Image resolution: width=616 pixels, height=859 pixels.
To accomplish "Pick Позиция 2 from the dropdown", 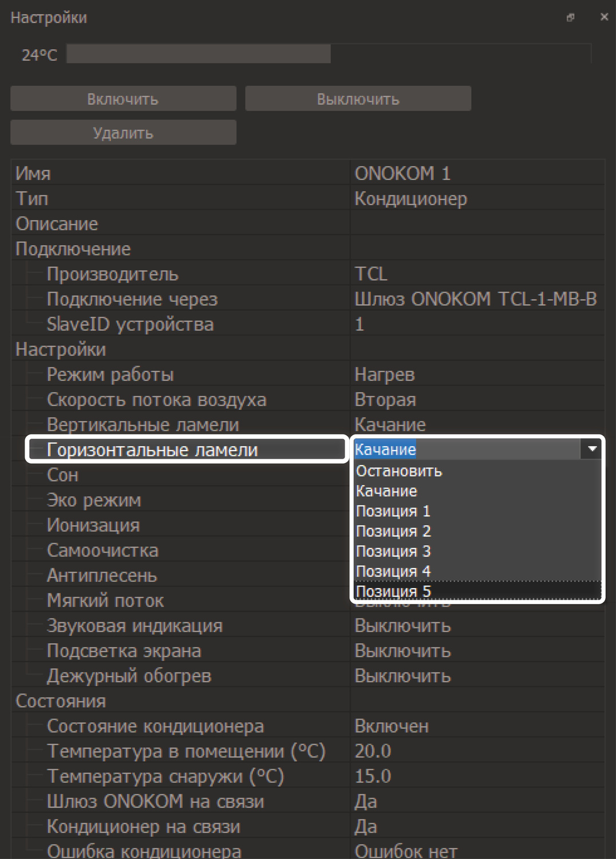I will pyautogui.click(x=393, y=531).
